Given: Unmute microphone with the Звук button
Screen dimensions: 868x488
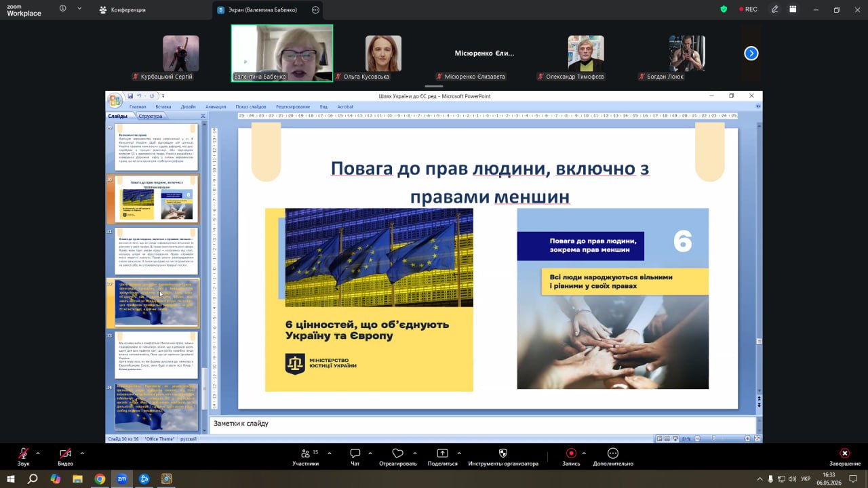Looking at the screenshot, I should click(x=24, y=453).
